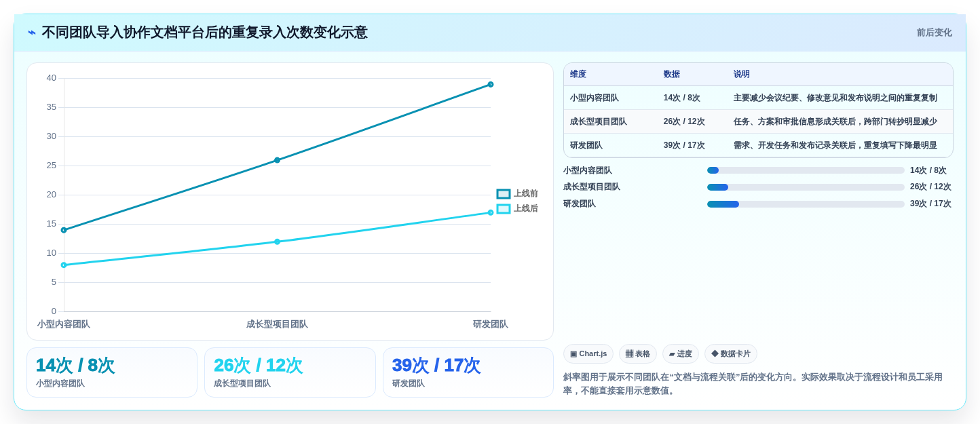The height and width of the screenshot is (424, 980).
Task: Open the 14次 / 8次 summary card
Action: (x=112, y=372)
